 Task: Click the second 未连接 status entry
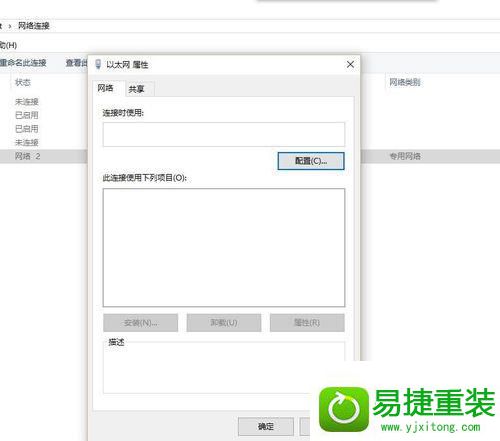27,143
